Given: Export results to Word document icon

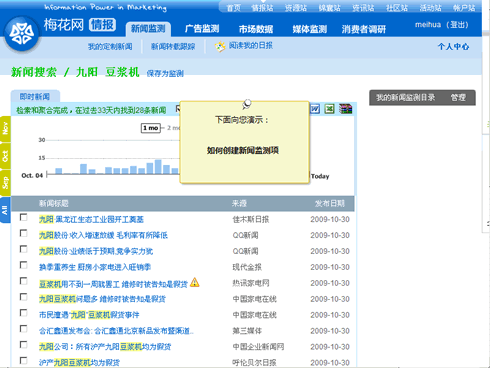Looking at the screenshot, I should click(x=315, y=109).
